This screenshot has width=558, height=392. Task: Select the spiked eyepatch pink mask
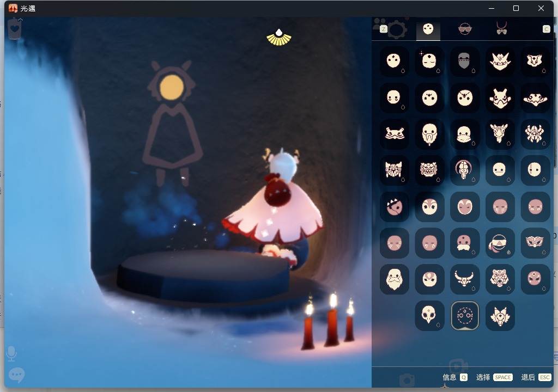[394, 207]
